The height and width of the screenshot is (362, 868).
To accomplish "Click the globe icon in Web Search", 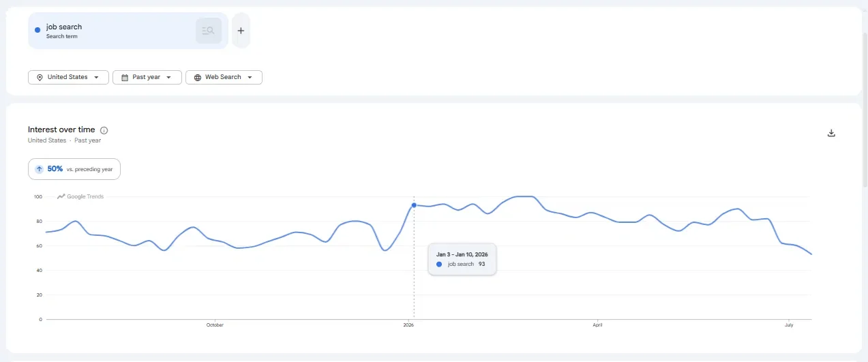I will (x=198, y=78).
